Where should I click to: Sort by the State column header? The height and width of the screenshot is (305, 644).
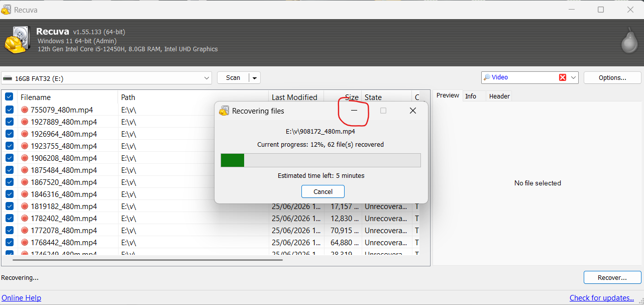pos(386,97)
